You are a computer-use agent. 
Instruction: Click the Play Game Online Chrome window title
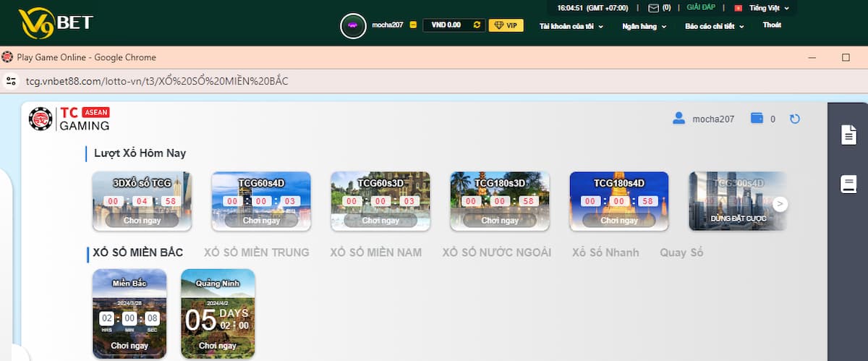click(x=85, y=57)
